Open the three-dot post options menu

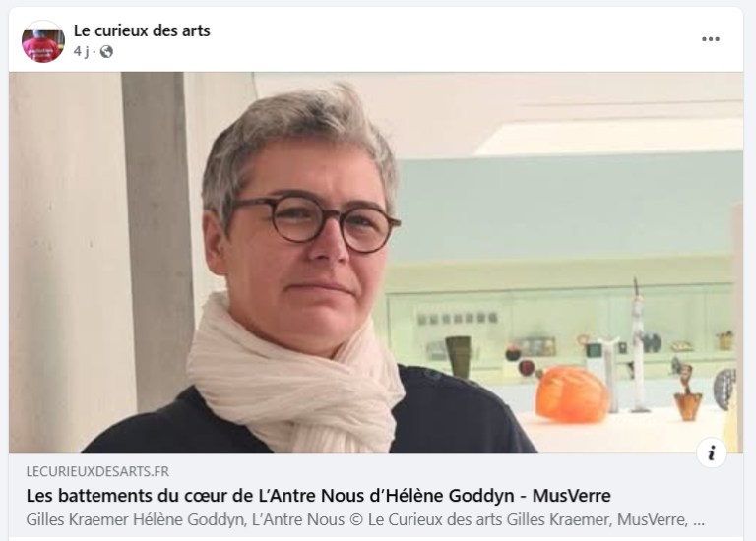[710, 39]
